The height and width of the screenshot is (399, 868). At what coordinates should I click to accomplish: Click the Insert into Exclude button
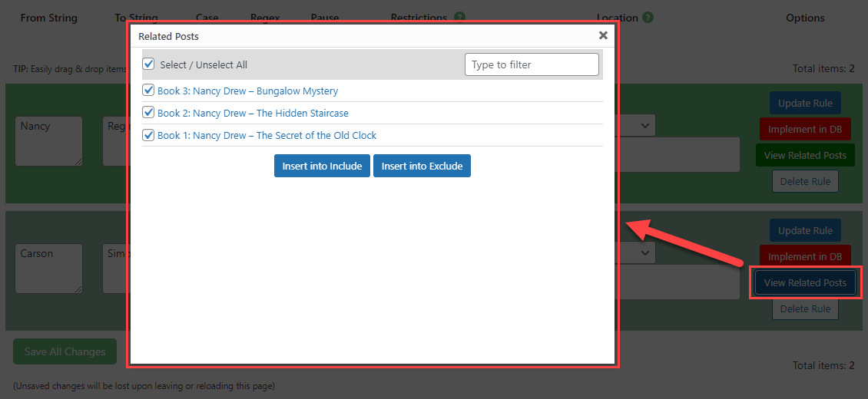point(422,166)
